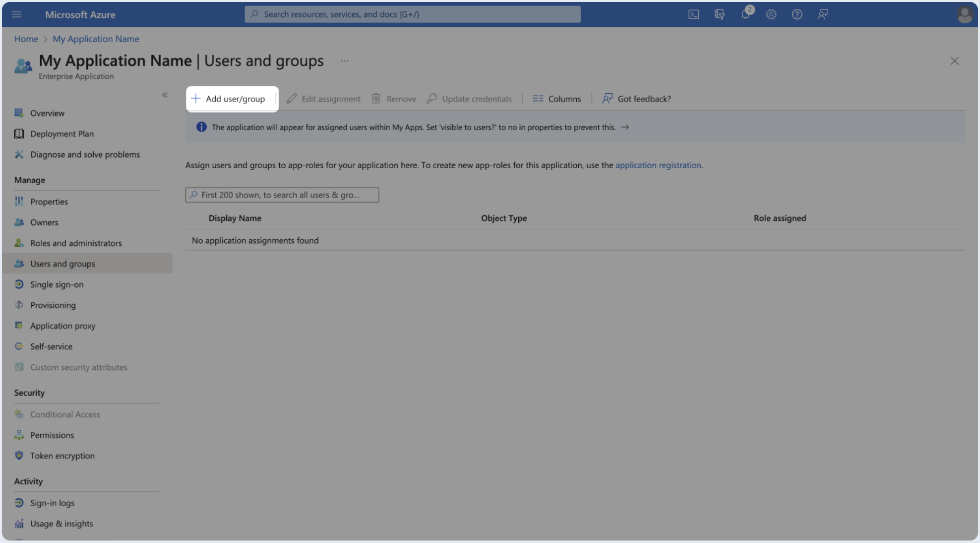Click the user account avatar
Viewport: 980px width, 543px height.
pyautogui.click(x=964, y=14)
